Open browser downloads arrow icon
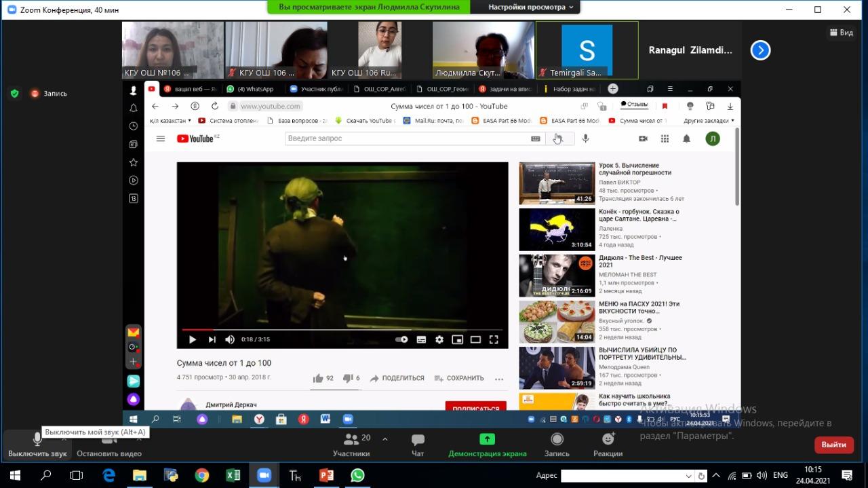This screenshot has width=868, height=488. pyautogui.click(x=730, y=106)
